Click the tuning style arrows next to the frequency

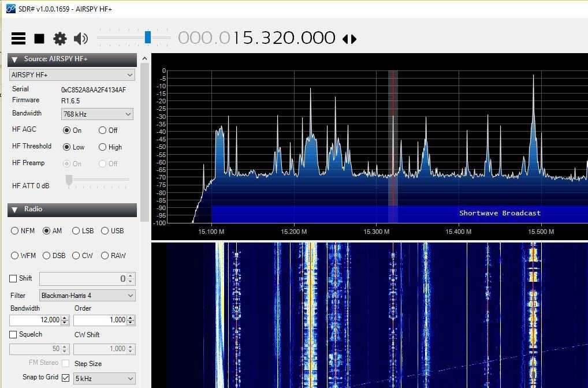pos(349,39)
